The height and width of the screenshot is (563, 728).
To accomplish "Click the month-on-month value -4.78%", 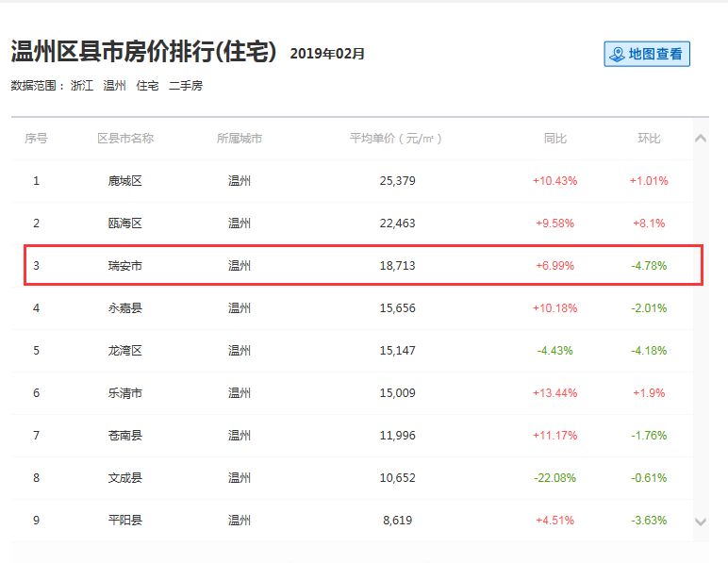I will [x=649, y=266].
